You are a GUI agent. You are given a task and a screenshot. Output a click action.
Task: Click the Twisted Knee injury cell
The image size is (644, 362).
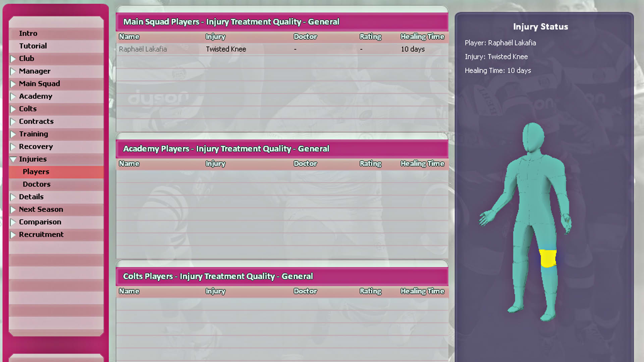[x=226, y=49]
